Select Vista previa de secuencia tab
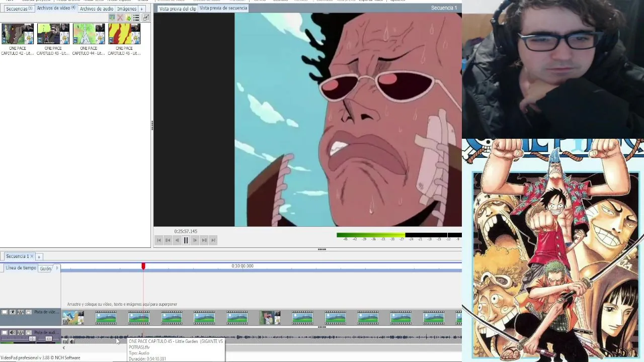Image resolution: width=644 pixels, height=362 pixels. (x=223, y=8)
